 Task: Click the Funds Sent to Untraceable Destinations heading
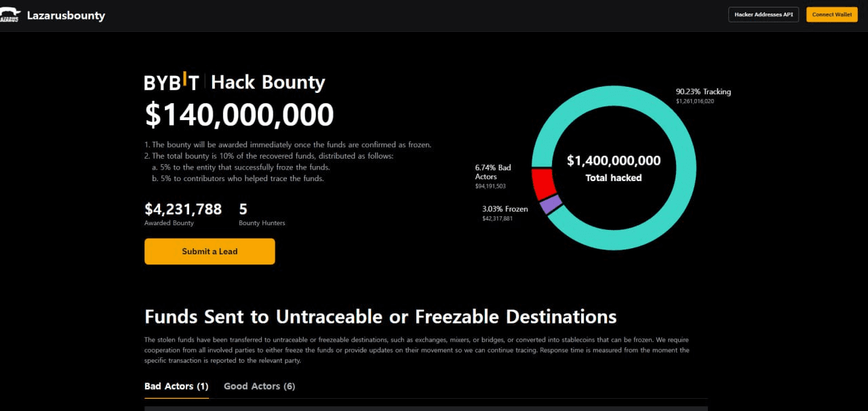click(380, 317)
